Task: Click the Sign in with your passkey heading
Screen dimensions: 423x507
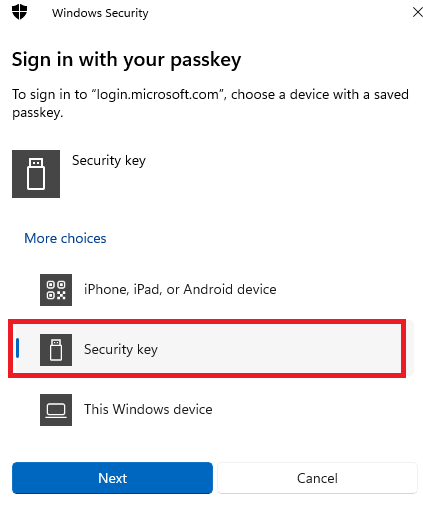Action: pos(126,60)
